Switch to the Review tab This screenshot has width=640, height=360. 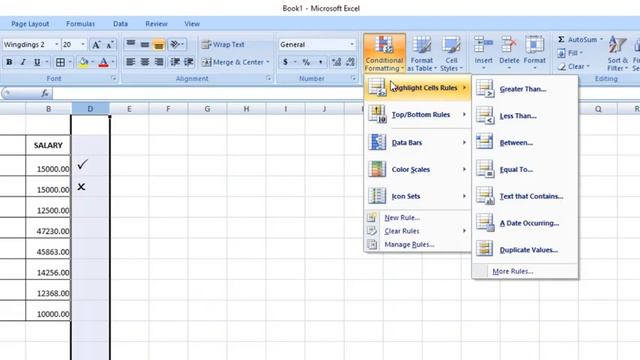click(156, 24)
